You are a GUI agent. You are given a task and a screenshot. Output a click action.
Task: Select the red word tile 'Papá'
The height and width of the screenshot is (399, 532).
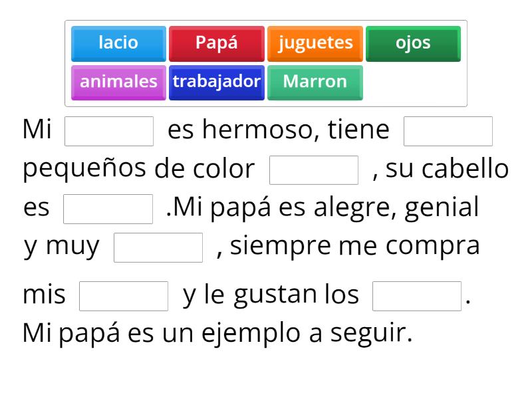click(215, 43)
